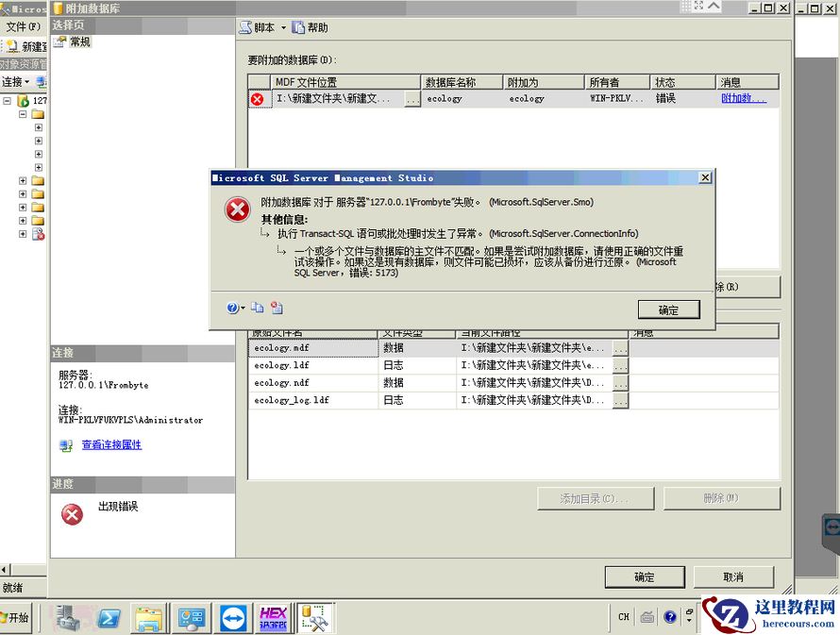840x635 pixels.
Task: Click the 取消 button in 附加数据库 window
Action: point(733,577)
